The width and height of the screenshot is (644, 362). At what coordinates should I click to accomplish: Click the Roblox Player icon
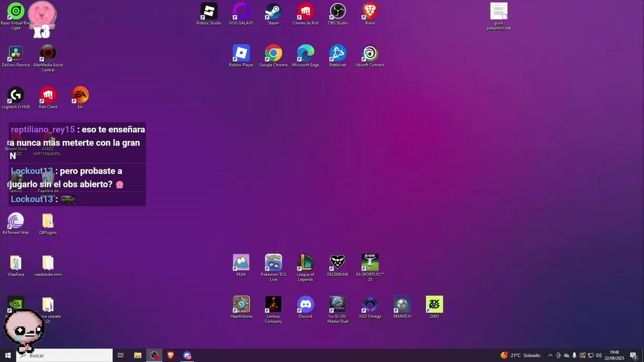pos(241,56)
